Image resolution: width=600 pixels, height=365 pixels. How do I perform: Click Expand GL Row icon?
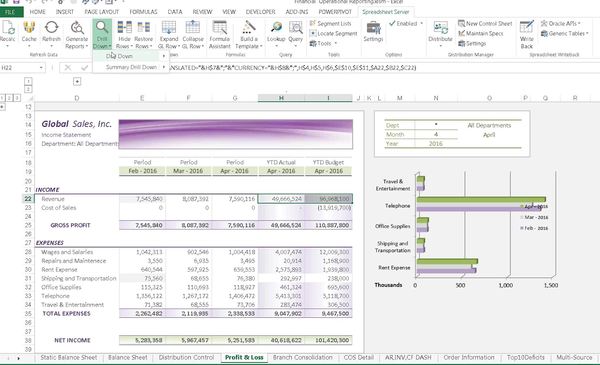pyautogui.click(x=169, y=35)
